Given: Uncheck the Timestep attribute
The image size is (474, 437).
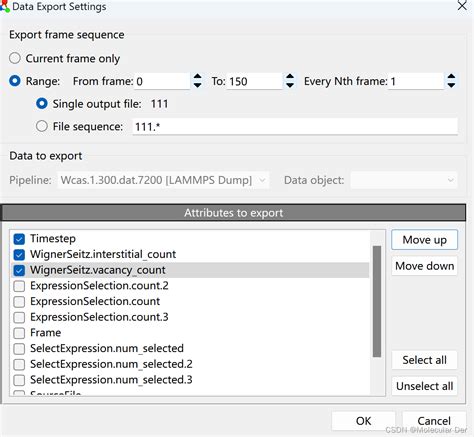Looking at the screenshot, I should 19,239.
